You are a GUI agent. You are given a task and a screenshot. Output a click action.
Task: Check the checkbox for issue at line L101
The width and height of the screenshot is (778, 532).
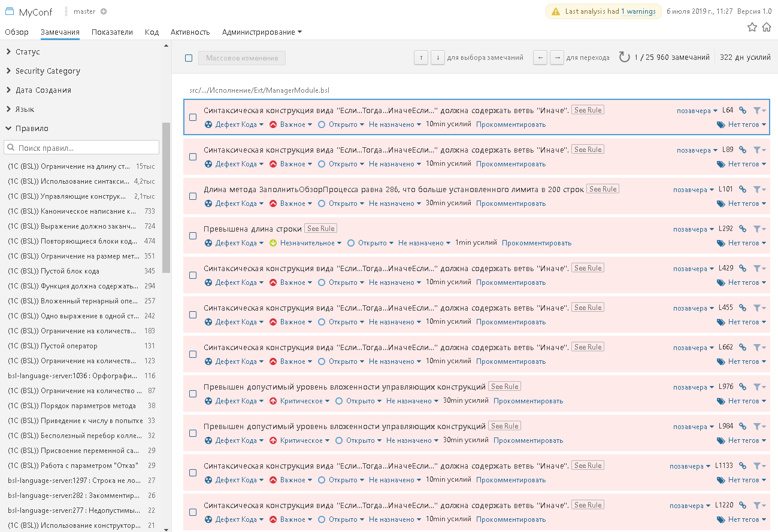point(193,196)
